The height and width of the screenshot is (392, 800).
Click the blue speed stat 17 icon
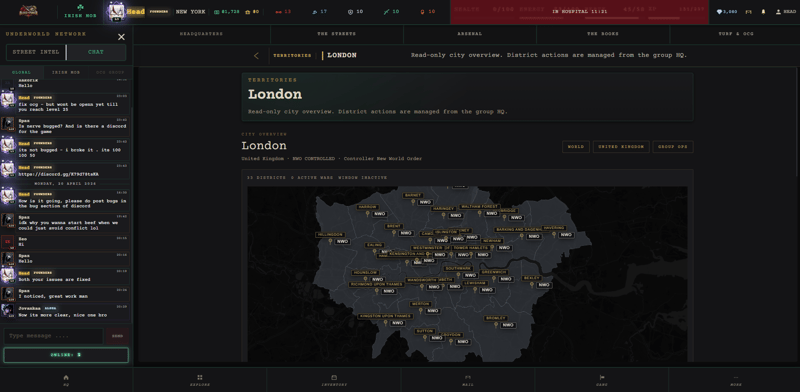pos(314,12)
